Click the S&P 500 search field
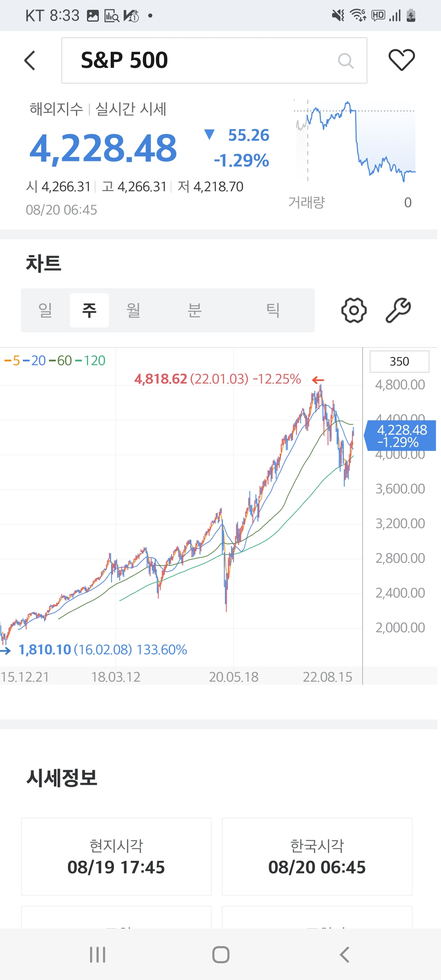The width and height of the screenshot is (441, 980). click(214, 60)
